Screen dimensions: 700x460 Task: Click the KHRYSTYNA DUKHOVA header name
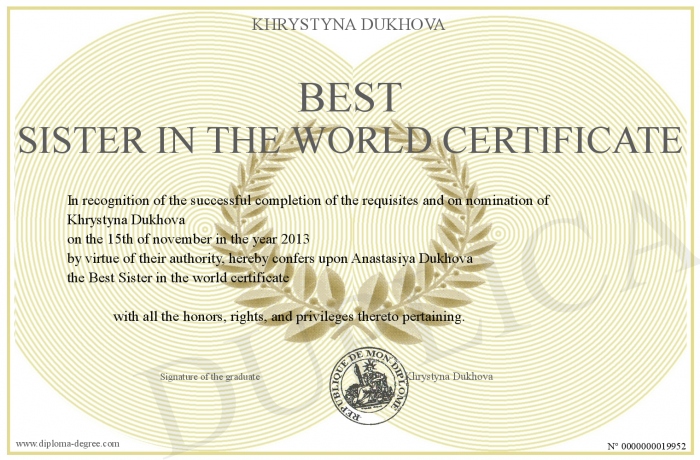click(348, 25)
